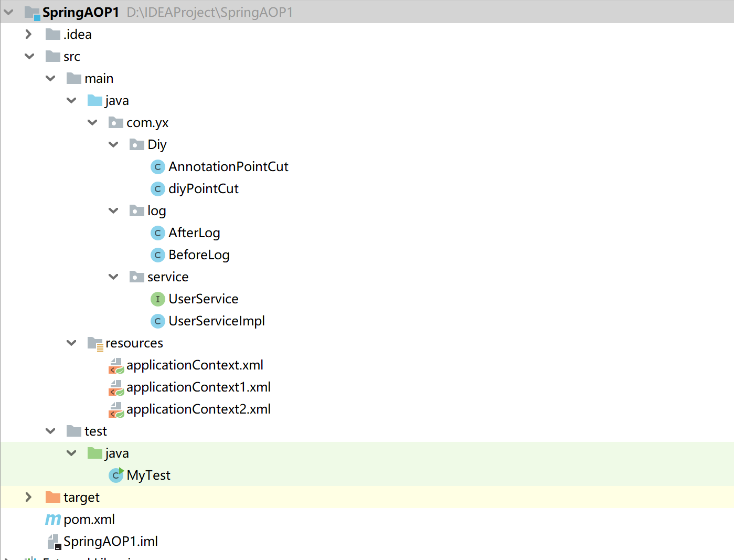Select the service package name
Viewport: 734px width, 560px height.
pos(168,277)
